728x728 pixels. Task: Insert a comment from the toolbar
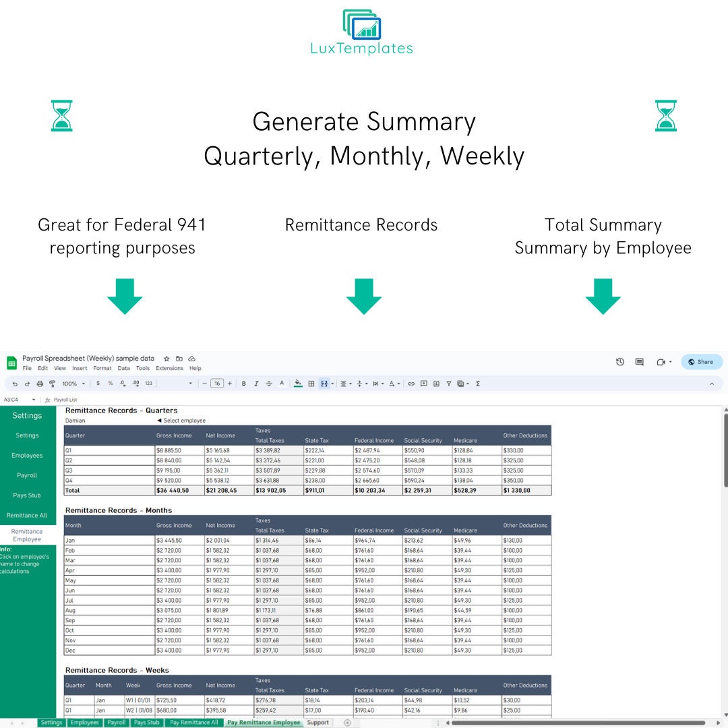423,384
